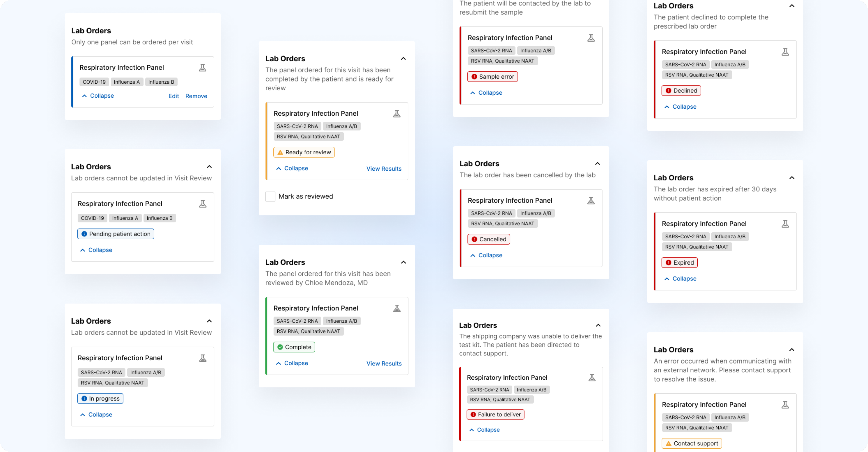868x452 pixels.
Task: Click Remove link on the Respiratory Infection Panel
Action: 196,96
